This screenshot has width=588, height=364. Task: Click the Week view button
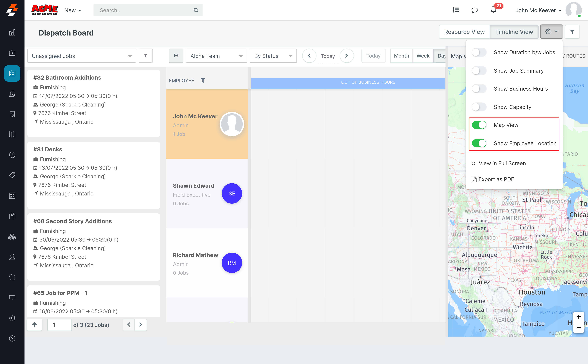pyautogui.click(x=423, y=56)
